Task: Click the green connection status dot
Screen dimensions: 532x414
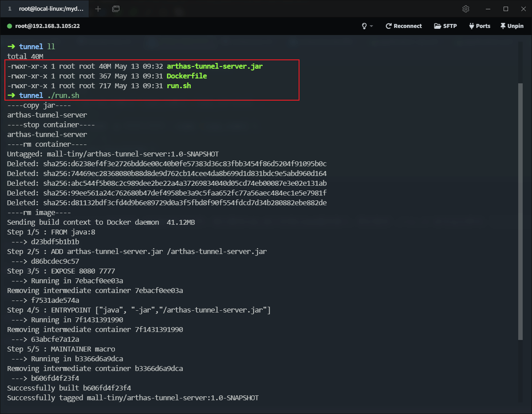Action: tap(9, 26)
